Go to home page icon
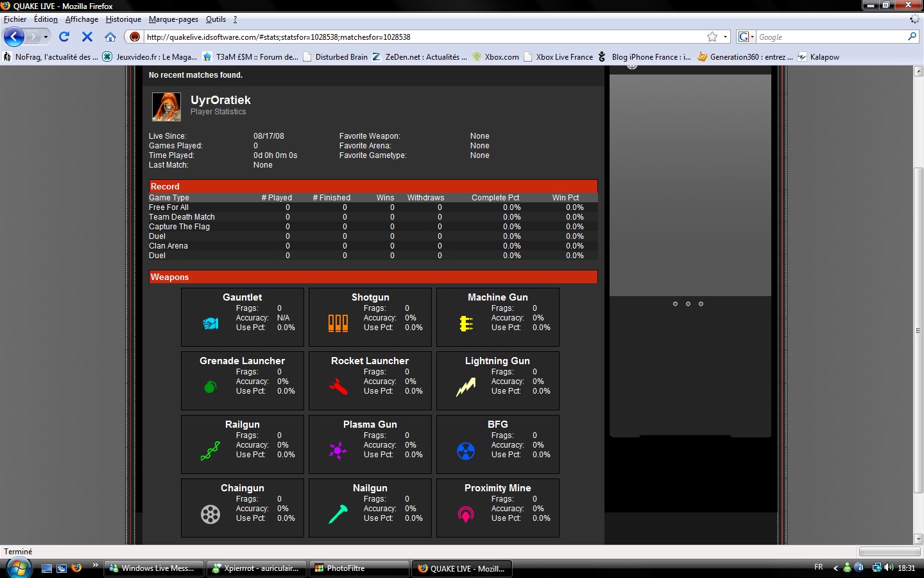924x578 pixels. click(x=110, y=37)
